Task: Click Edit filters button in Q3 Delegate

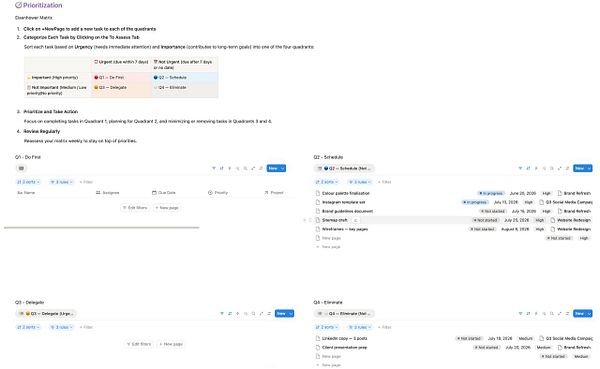Action: (x=139, y=344)
